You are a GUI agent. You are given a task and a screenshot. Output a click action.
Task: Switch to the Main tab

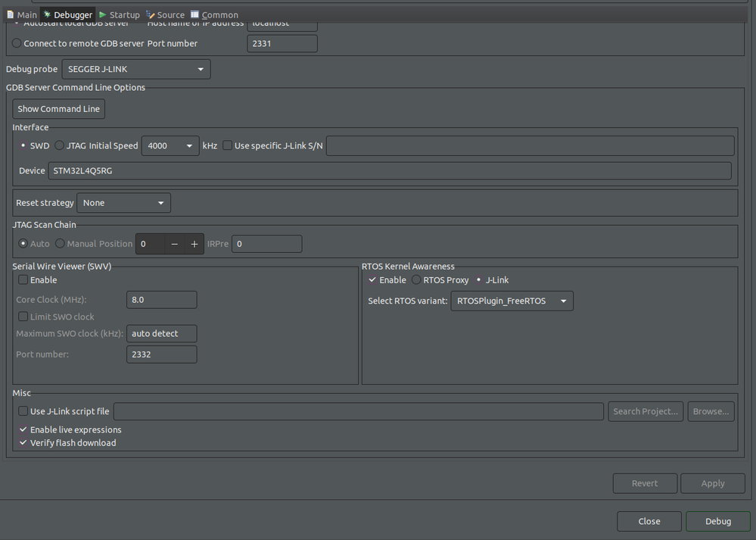point(22,14)
